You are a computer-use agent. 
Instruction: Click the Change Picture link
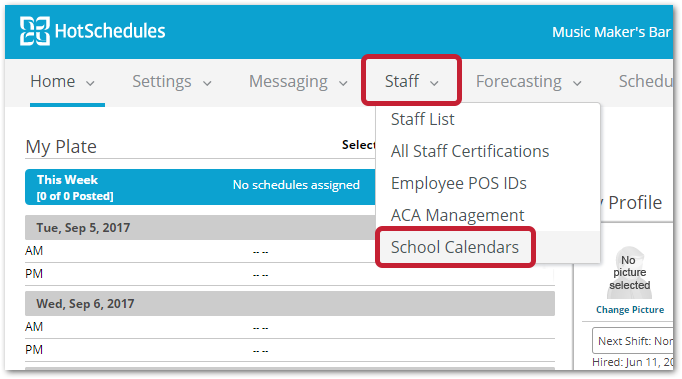630,309
